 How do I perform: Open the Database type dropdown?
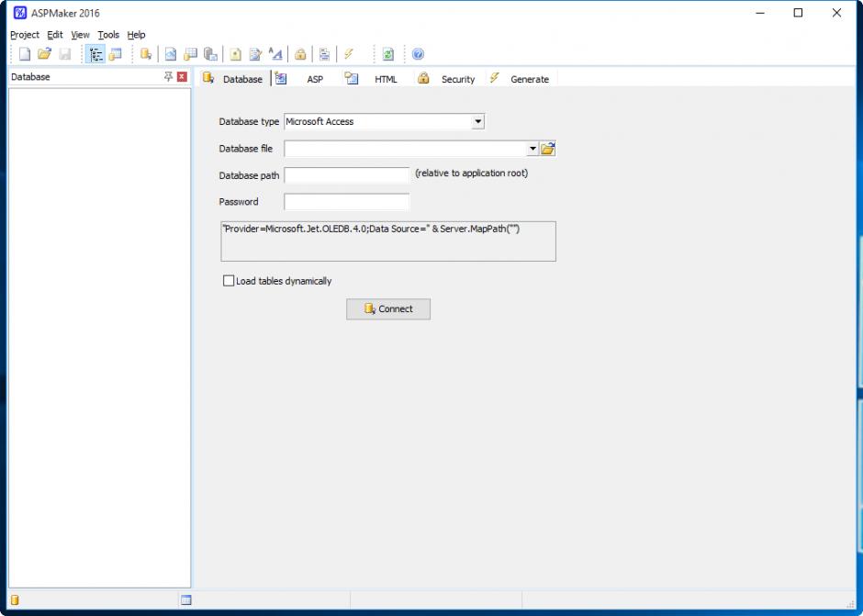click(477, 122)
